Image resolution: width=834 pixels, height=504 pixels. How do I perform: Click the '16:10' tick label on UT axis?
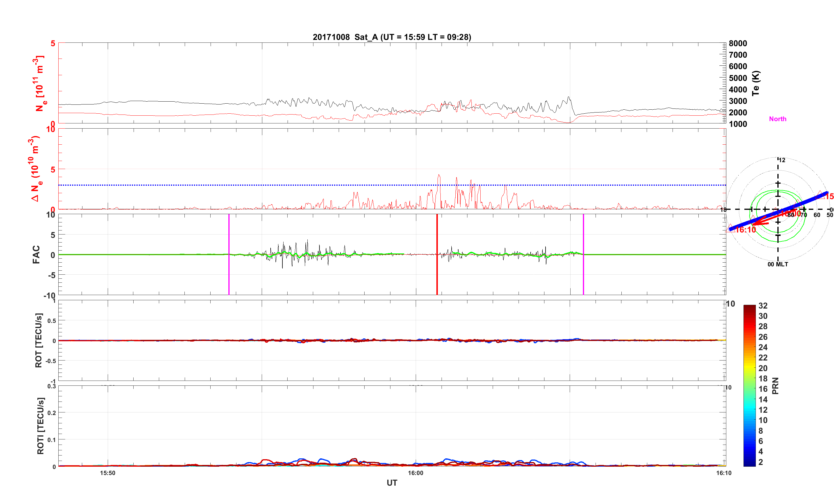point(724,473)
